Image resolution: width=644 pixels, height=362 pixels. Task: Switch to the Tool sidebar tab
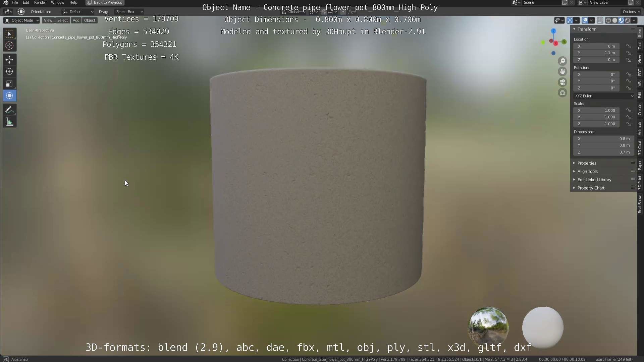(640, 46)
